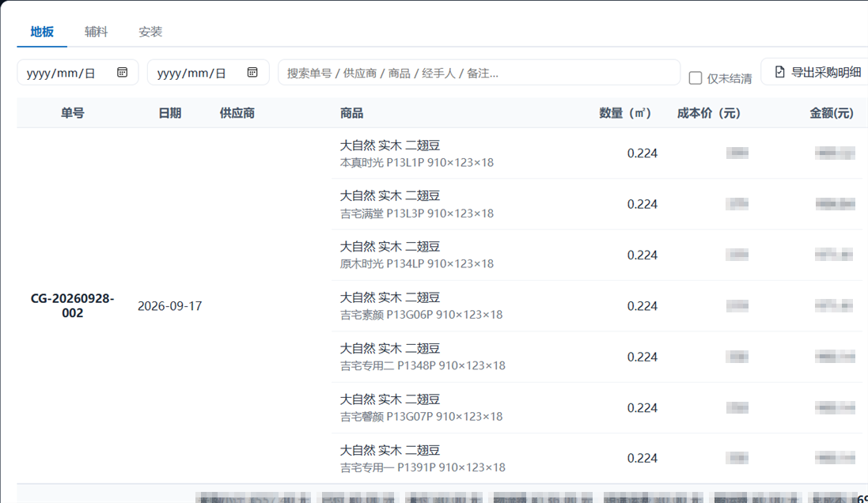The width and height of the screenshot is (868, 503).
Task: Click quantity 0.224 in the 吉宅素颜 row
Action: coord(642,306)
